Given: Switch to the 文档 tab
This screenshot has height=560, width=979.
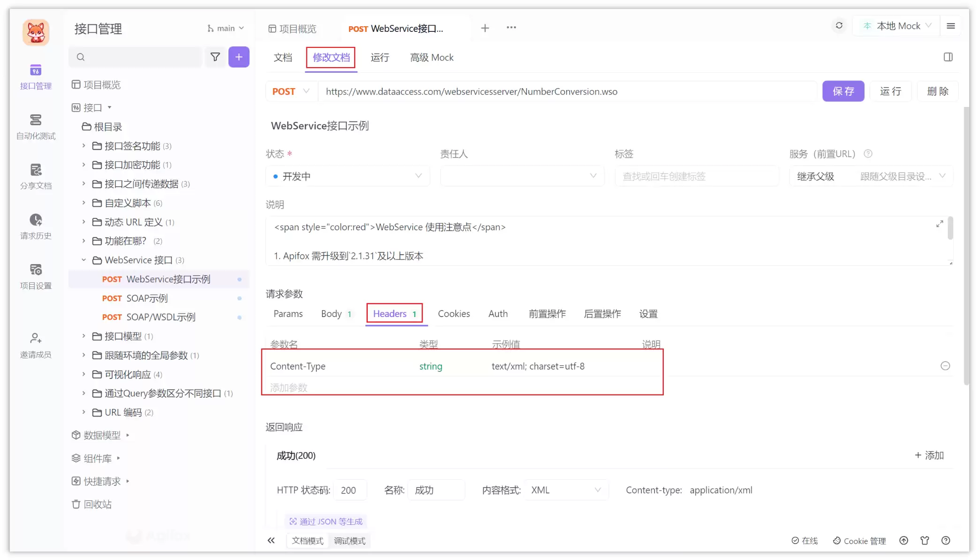Looking at the screenshot, I should click(283, 58).
